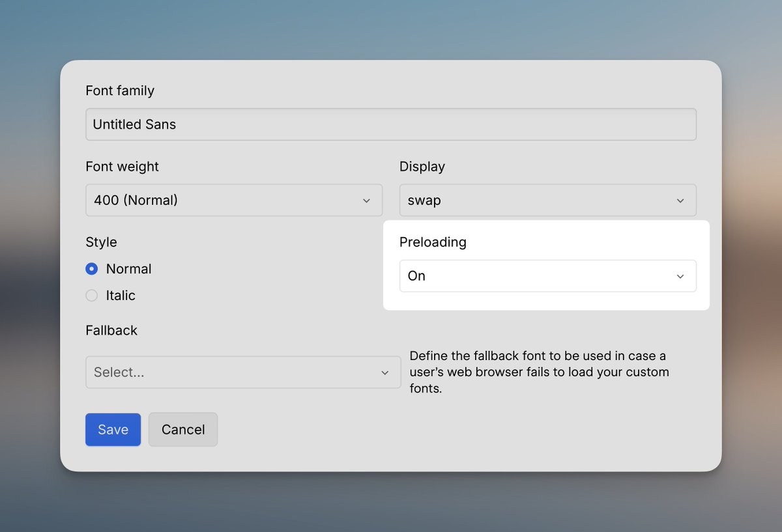Click the Font weight label
782x532 pixels.
pyautogui.click(x=123, y=167)
